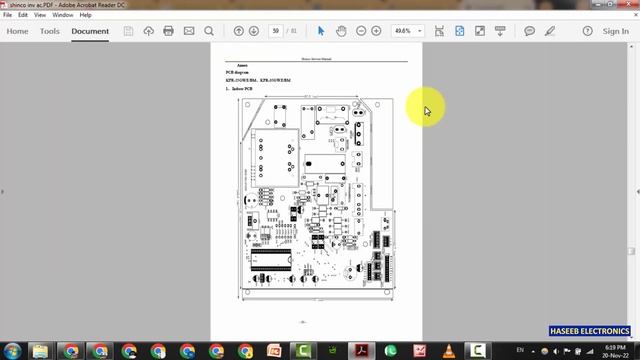Viewport: 640px width, 360px height.
Task: Open the Windows Start button
Action: (x=12, y=351)
